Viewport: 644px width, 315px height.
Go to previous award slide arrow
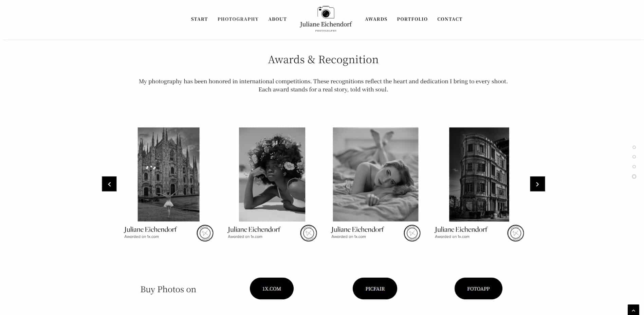click(x=109, y=184)
